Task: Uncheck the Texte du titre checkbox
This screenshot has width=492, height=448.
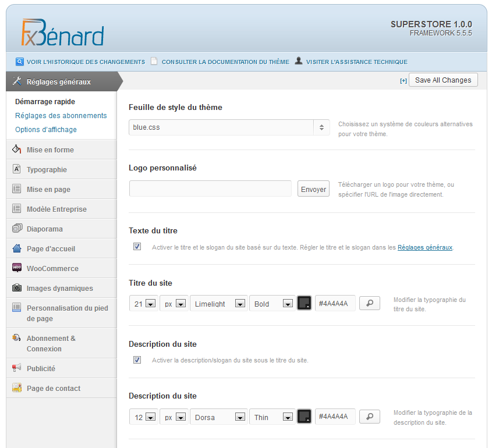Action: [137, 247]
